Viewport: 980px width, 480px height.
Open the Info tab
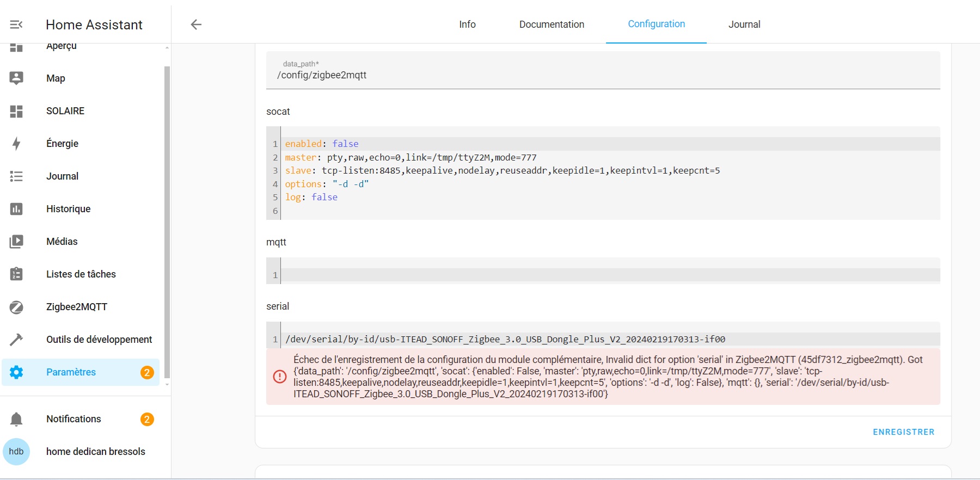tap(467, 24)
